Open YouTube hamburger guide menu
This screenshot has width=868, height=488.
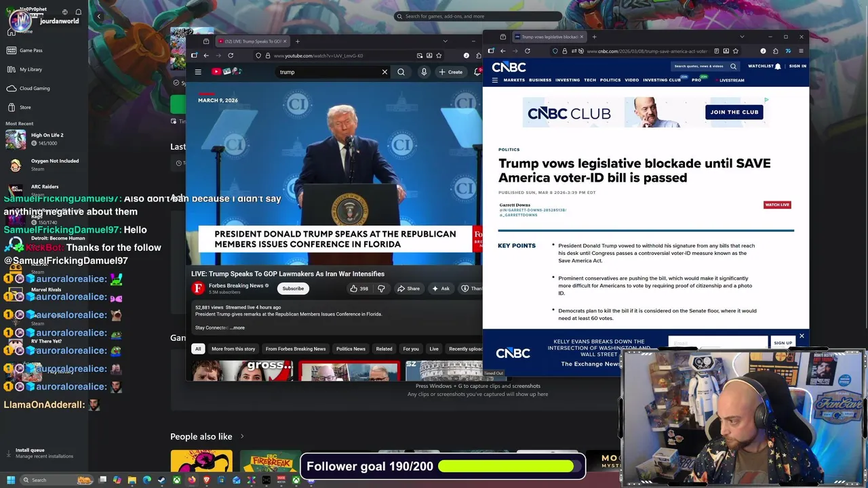click(x=198, y=72)
